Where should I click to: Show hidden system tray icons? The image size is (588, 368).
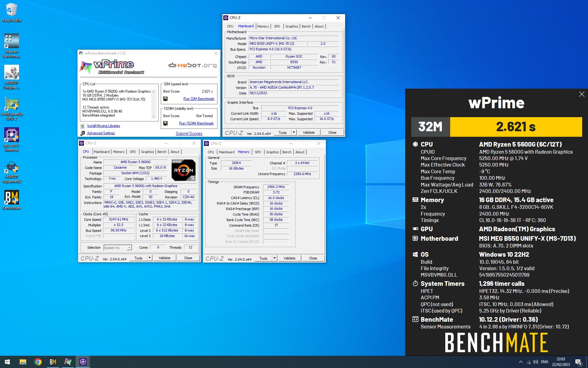(x=521, y=362)
